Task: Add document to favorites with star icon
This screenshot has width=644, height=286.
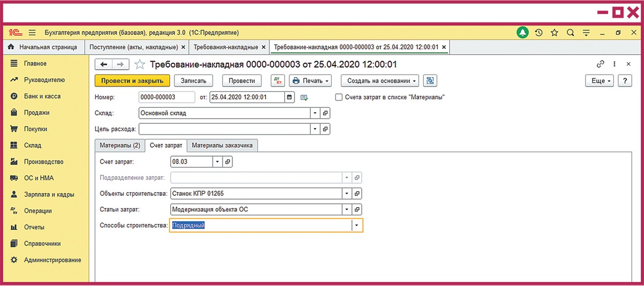Action: click(x=140, y=64)
